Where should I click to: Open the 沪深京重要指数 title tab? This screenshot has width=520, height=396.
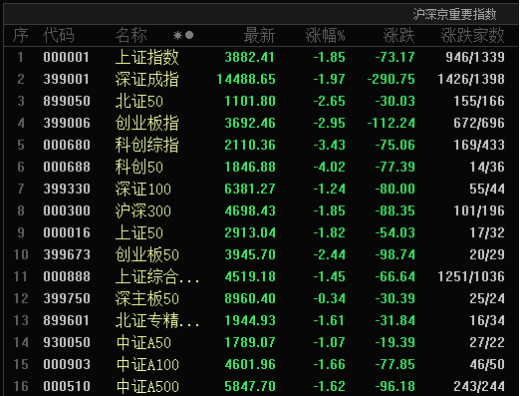coord(454,14)
